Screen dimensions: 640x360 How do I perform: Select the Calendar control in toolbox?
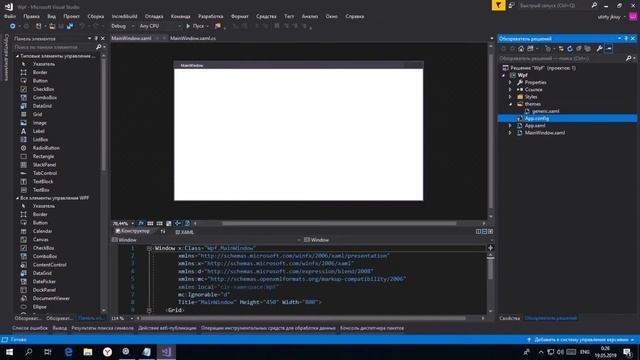tap(42, 231)
